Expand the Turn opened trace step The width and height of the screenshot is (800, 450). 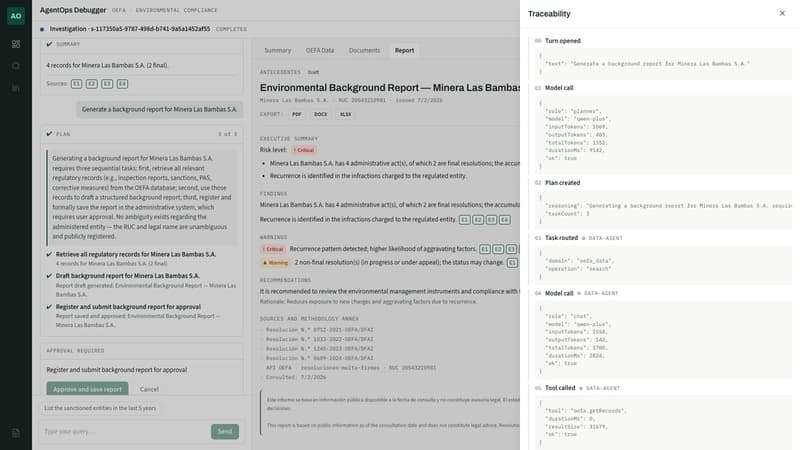[x=563, y=41]
